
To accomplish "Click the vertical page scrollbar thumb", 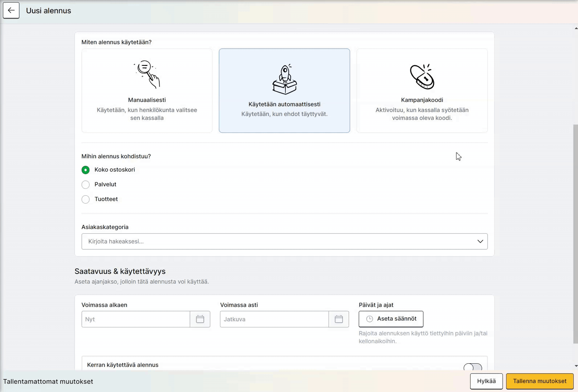I will tap(575, 234).
